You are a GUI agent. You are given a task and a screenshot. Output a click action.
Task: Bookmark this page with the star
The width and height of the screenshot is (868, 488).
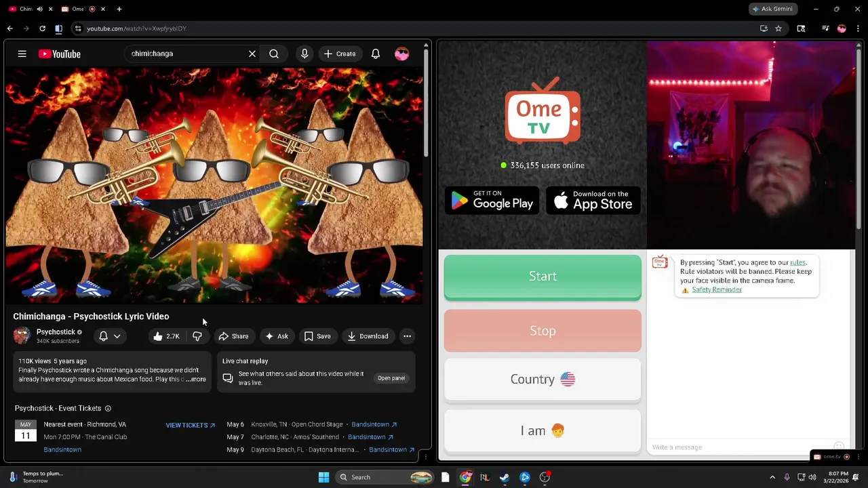click(x=778, y=28)
